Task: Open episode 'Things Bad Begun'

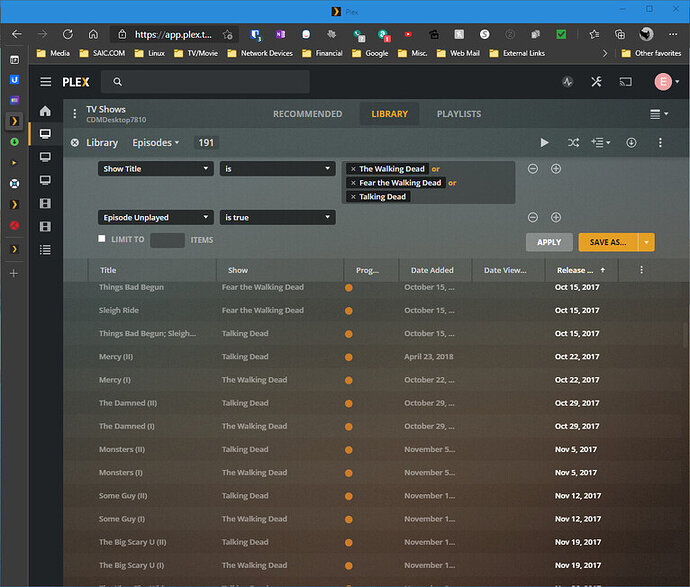Action: (131, 287)
